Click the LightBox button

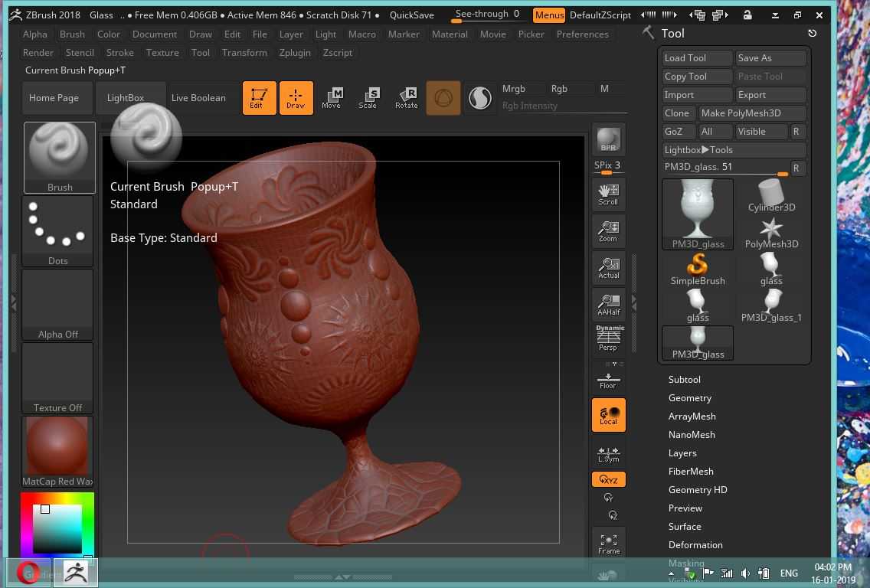click(130, 98)
